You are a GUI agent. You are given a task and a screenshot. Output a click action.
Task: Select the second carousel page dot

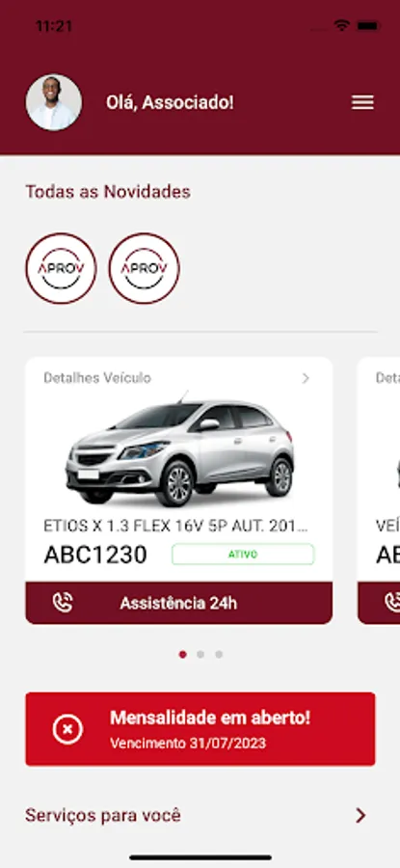coord(200,654)
